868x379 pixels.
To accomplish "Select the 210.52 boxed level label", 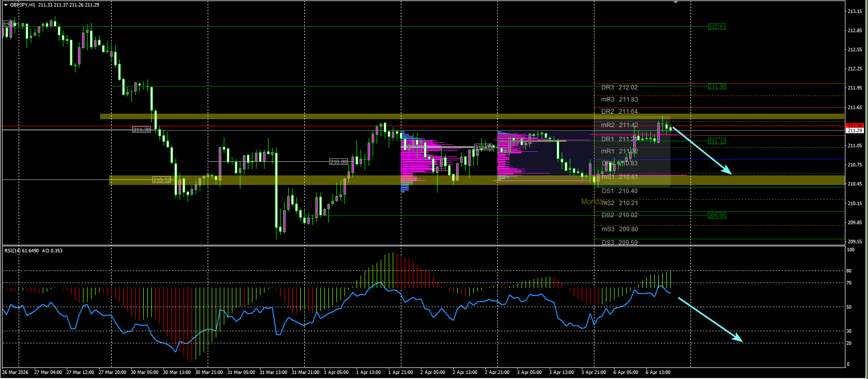I will click(x=161, y=180).
